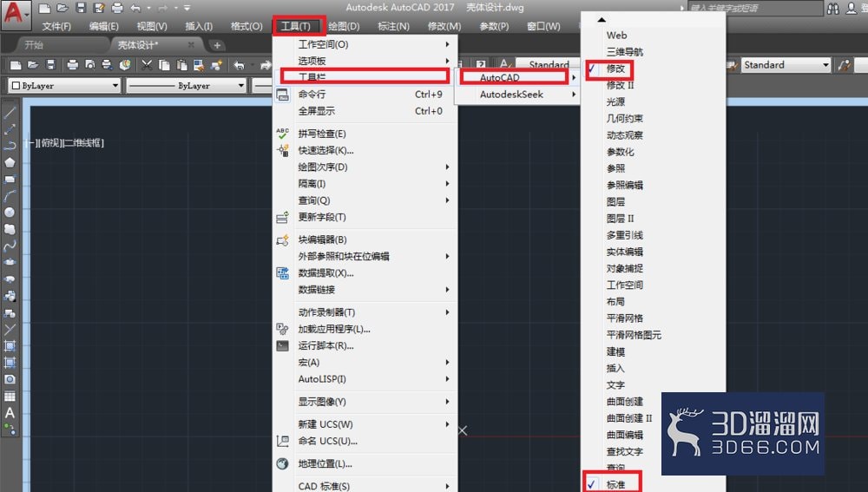Expand the AutoLISP(I) submenu
Viewport: 868px width, 492px height.
tap(365, 379)
